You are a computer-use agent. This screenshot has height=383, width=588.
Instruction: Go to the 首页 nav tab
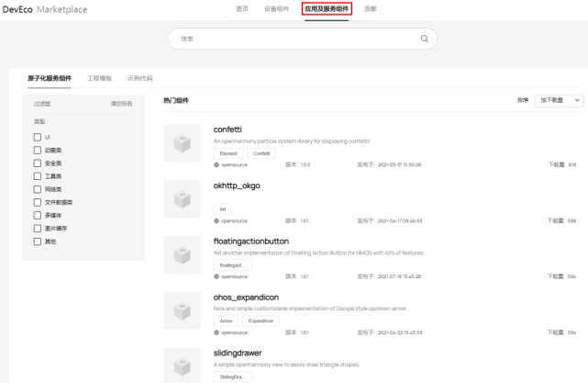coord(242,9)
